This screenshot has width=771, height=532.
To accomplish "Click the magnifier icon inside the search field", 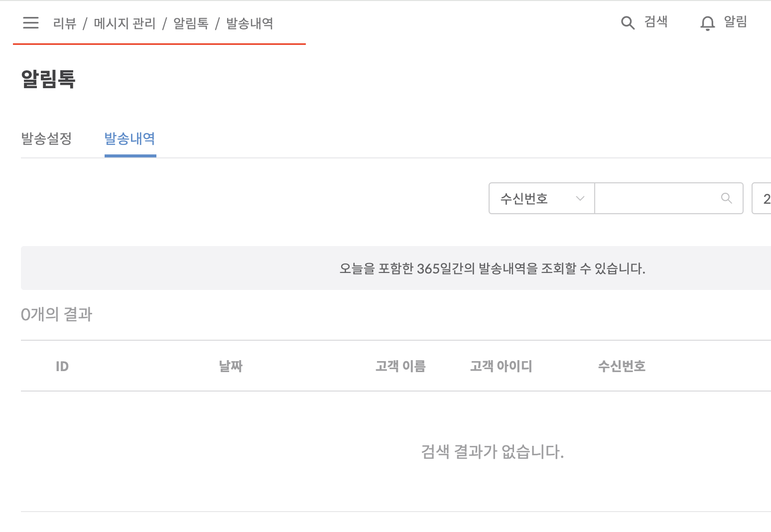I will (727, 198).
